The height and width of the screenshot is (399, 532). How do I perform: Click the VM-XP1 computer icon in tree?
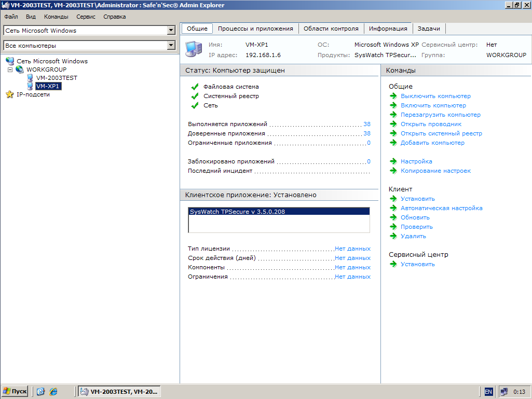[30, 86]
